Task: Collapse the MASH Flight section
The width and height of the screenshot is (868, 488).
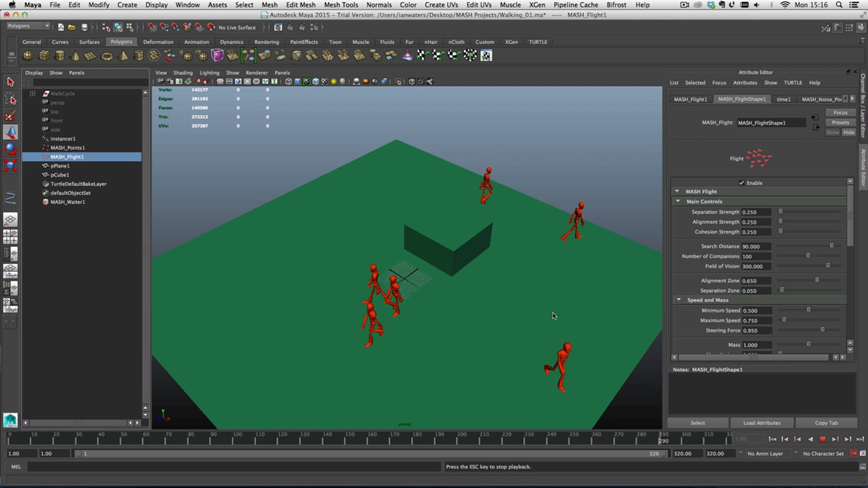Action: click(x=677, y=191)
